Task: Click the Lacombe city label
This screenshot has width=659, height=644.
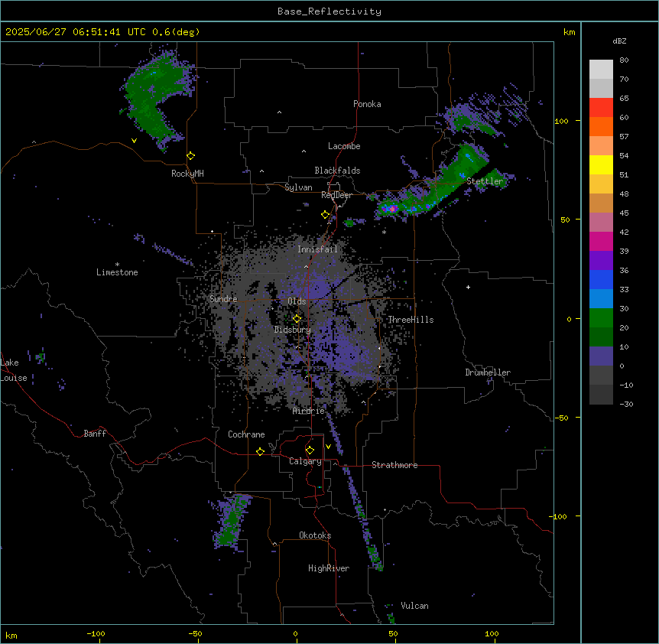Action: tap(344, 146)
